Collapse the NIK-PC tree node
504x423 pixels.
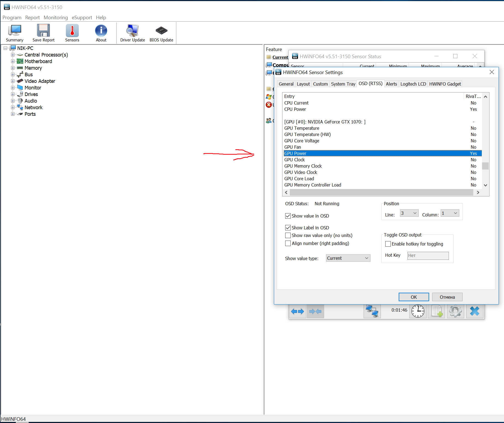pyautogui.click(x=5, y=48)
